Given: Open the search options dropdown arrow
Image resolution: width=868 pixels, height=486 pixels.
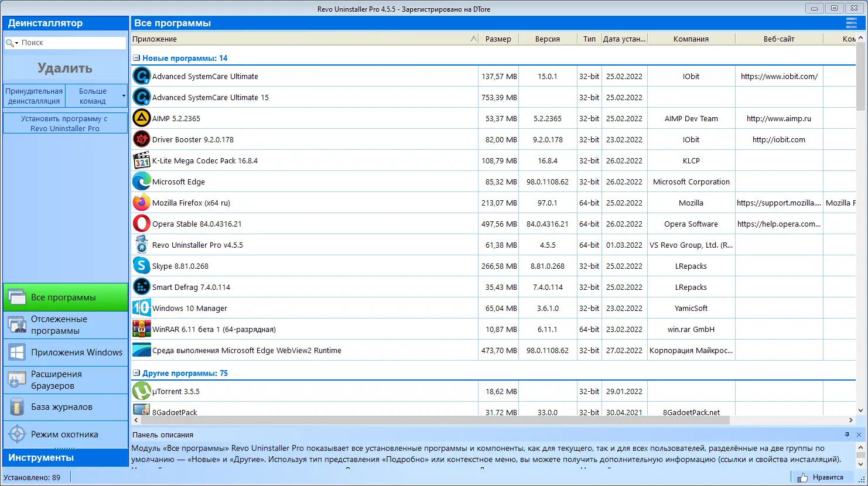Looking at the screenshot, I should (x=17, y=43).
